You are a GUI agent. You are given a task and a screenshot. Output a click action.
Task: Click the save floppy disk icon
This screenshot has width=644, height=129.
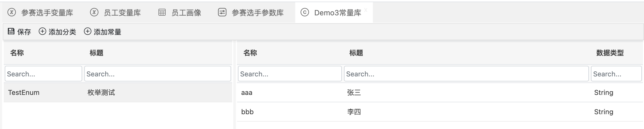tap(11, 31)
